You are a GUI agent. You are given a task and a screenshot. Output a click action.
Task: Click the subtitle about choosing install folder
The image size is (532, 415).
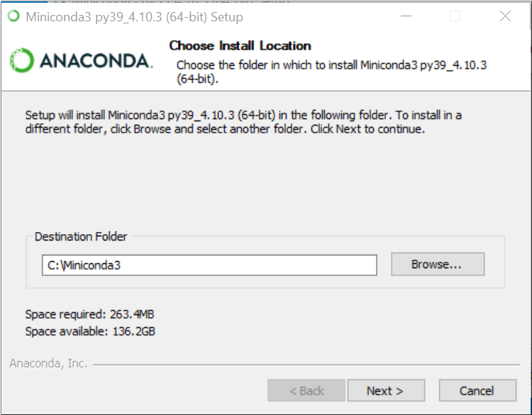pyautogui.click(x=331, y=72)
